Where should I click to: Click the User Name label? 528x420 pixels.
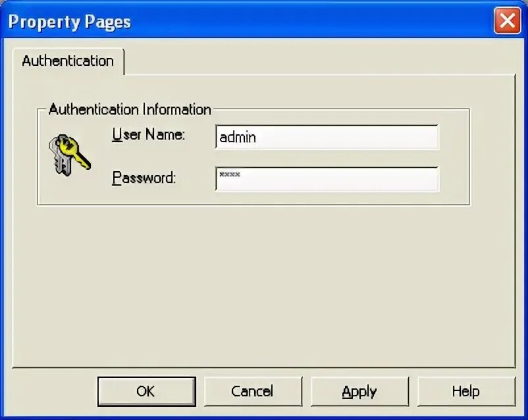tap(149, 134)
